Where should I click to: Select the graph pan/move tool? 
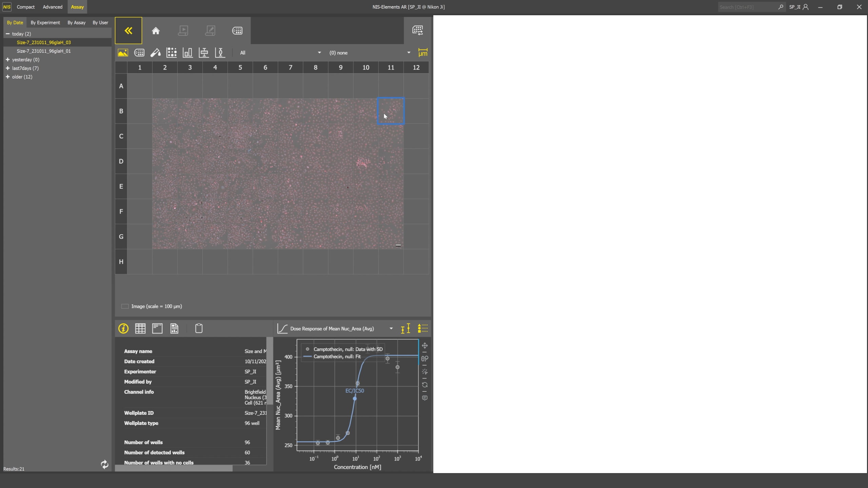coord(425,346)
